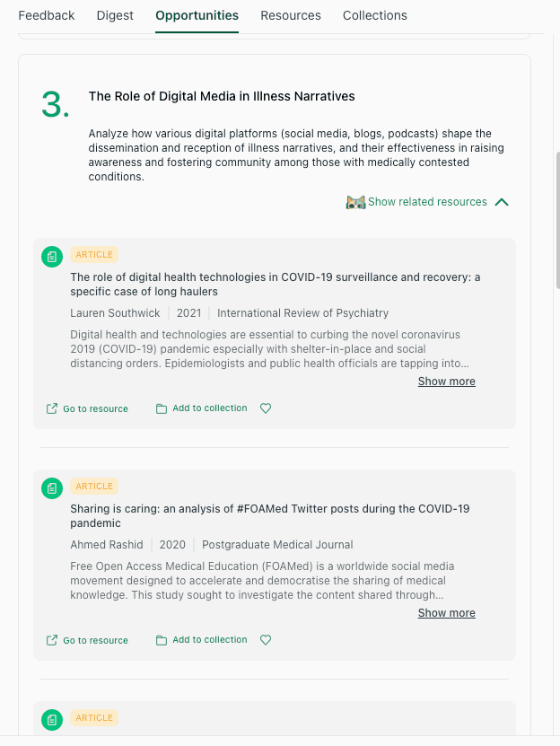560x746 pixels.
Task: Click the green article document icon on first resource
Action: coord(51,256)
